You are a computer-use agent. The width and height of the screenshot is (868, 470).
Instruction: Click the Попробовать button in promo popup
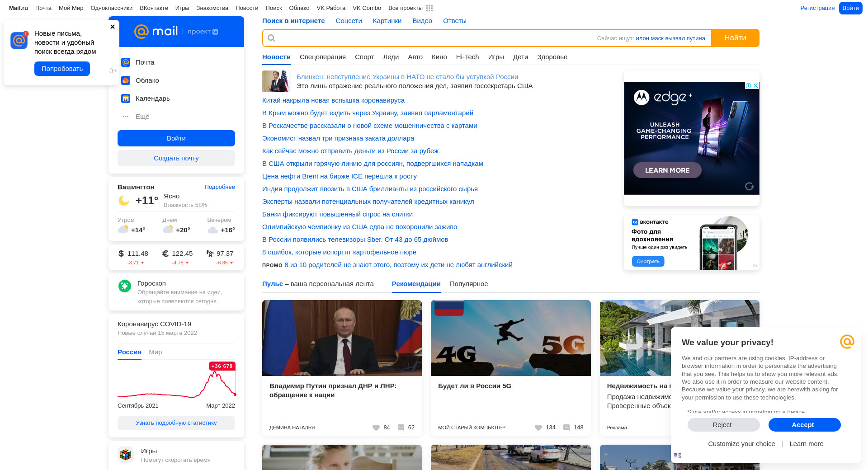coord(62,69)
